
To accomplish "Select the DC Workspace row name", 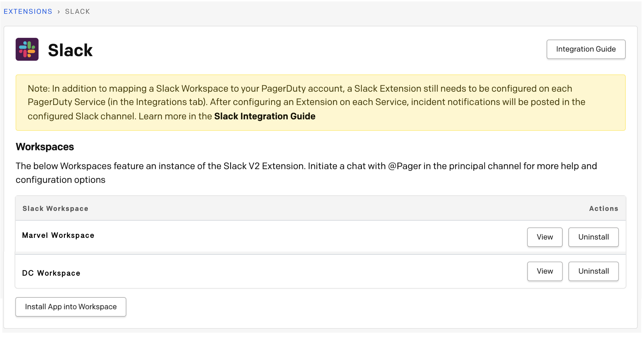I will pos(51,273).
